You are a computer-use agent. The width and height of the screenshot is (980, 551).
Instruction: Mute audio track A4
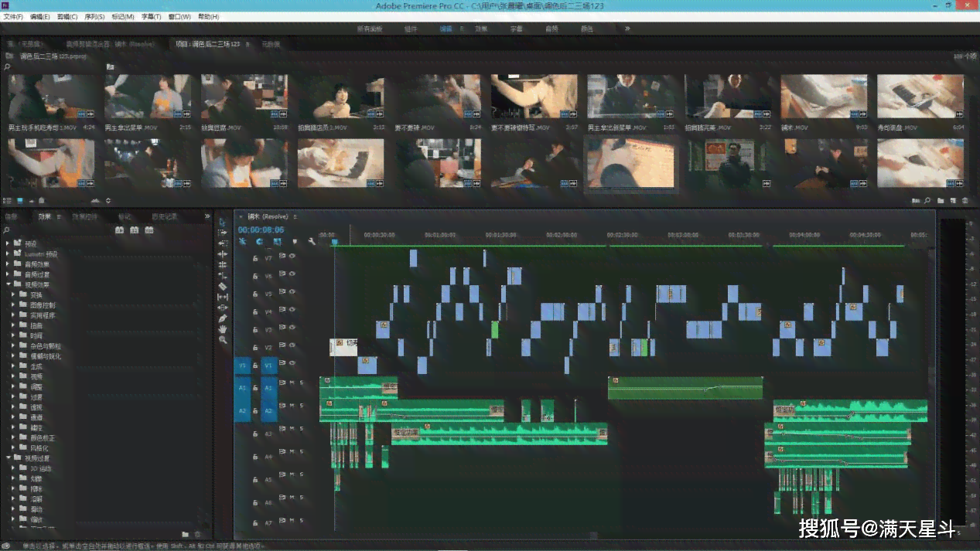tap(292, 451)
